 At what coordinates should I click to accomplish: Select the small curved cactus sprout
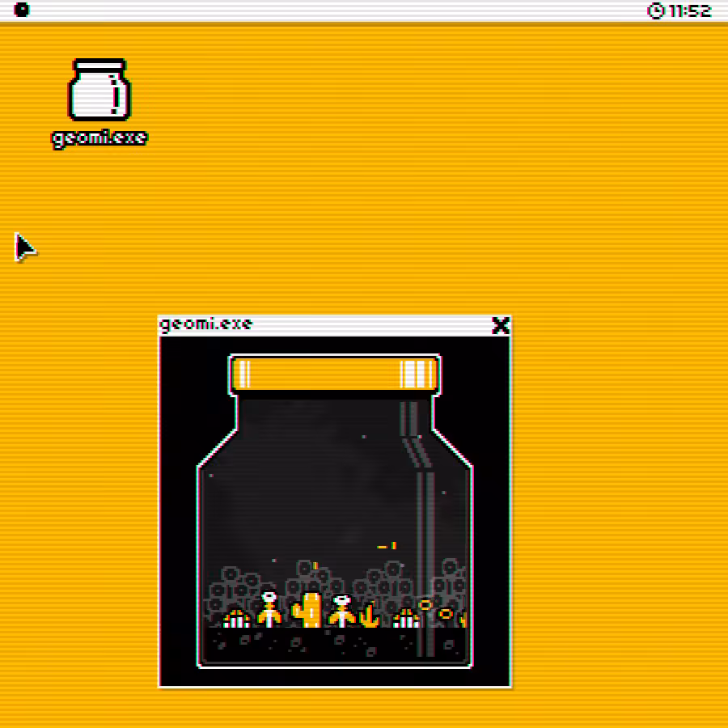(370, 615)
